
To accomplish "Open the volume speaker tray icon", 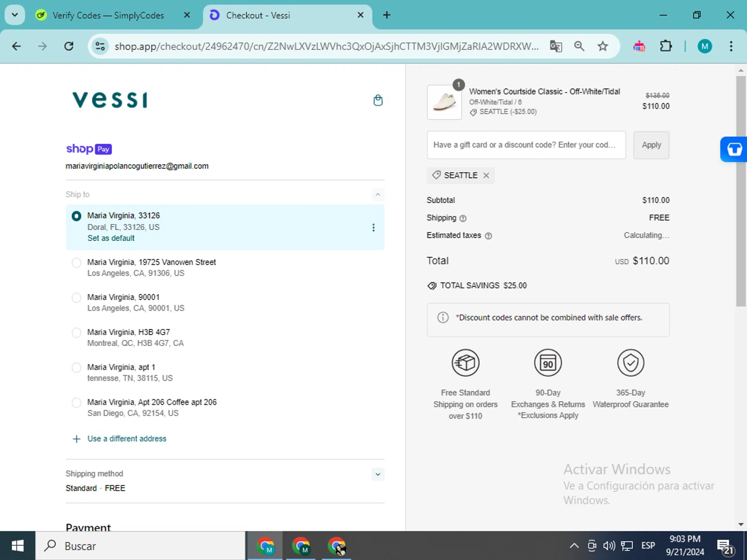I will (609, 546).
